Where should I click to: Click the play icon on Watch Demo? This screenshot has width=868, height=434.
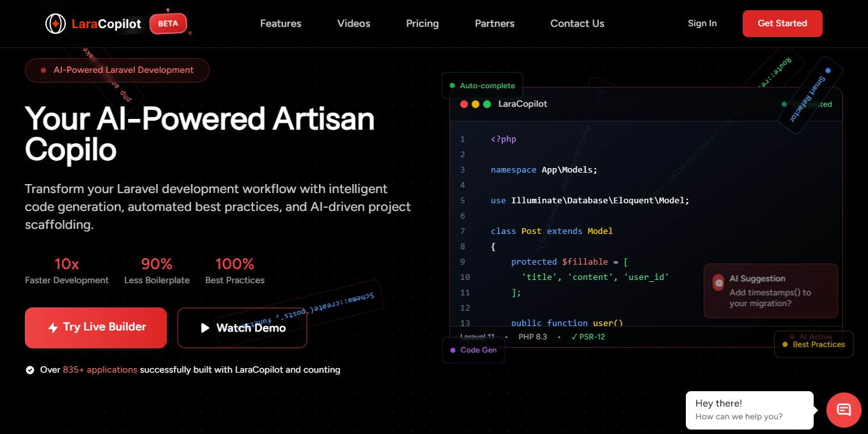205,328
